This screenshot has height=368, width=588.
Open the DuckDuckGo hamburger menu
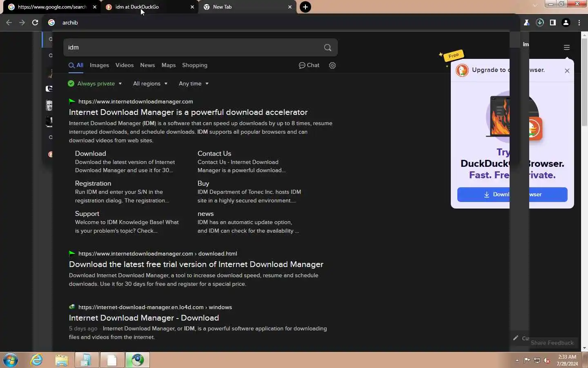(567, 47)
